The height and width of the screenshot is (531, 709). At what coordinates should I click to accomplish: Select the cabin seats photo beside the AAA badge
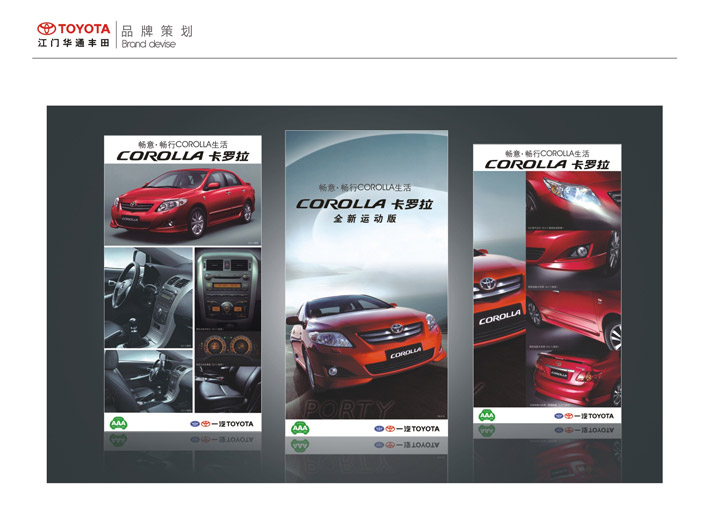(148, 381)
